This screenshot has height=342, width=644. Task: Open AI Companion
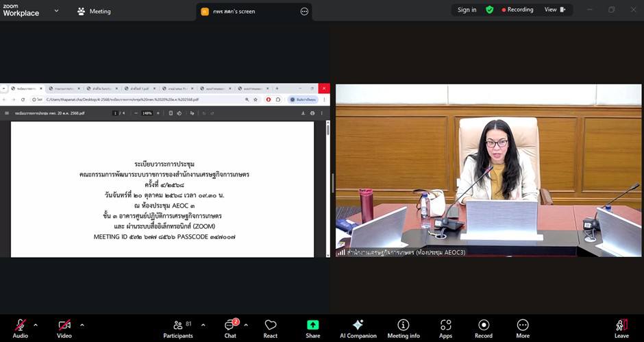tap(358, 327)
